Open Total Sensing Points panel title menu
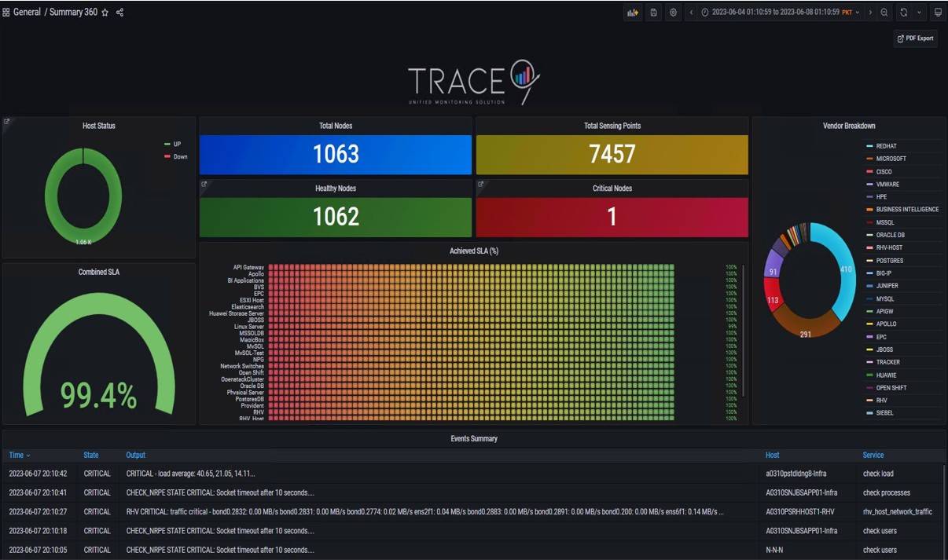The width and height of the screenshot is (948, 560). pos(612,126)
